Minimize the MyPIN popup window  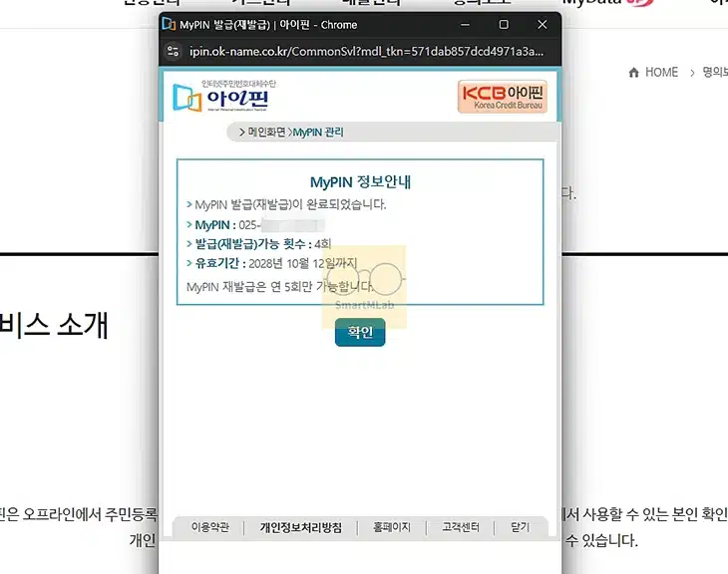pyautogui.click(x=465, y=25)
